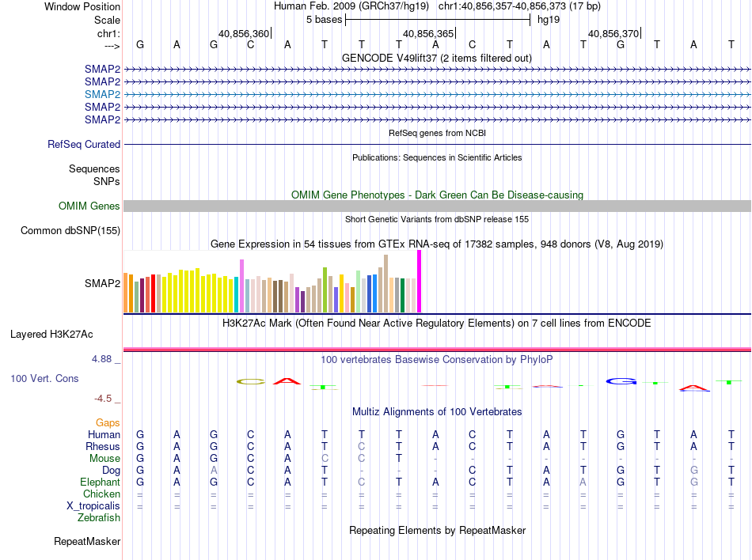Select the 100 Vert. Cons label

44,378
